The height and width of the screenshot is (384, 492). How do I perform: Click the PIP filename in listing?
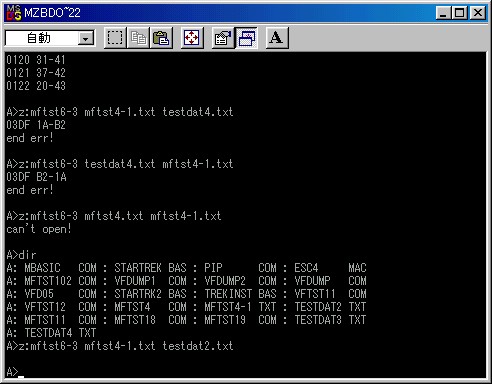click(x=213, y=268)
